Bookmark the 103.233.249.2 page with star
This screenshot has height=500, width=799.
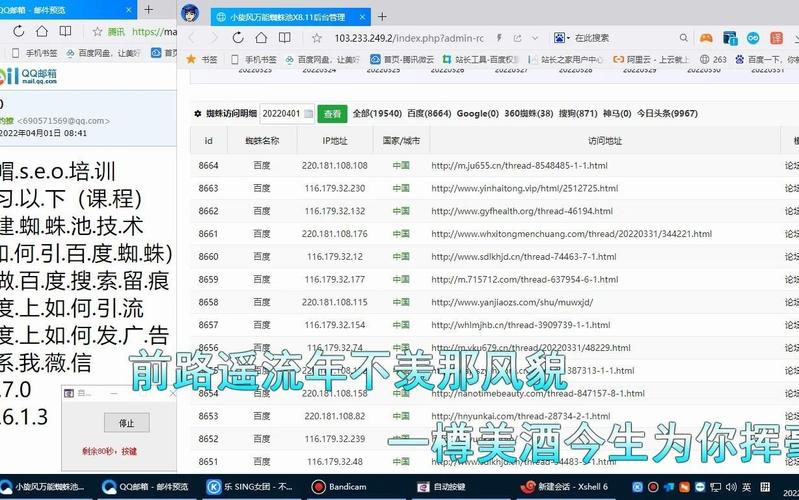point(316,38)
